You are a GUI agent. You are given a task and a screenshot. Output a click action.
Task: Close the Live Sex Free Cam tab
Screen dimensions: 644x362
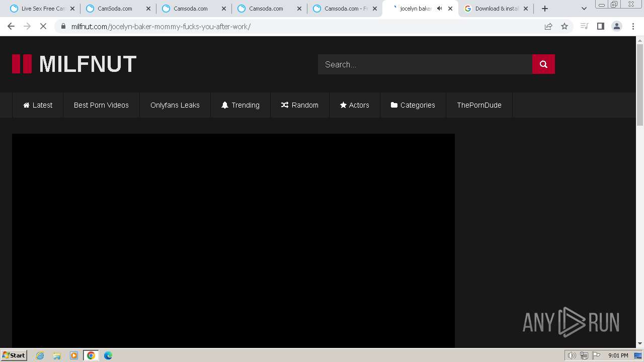tap(72, 9)
